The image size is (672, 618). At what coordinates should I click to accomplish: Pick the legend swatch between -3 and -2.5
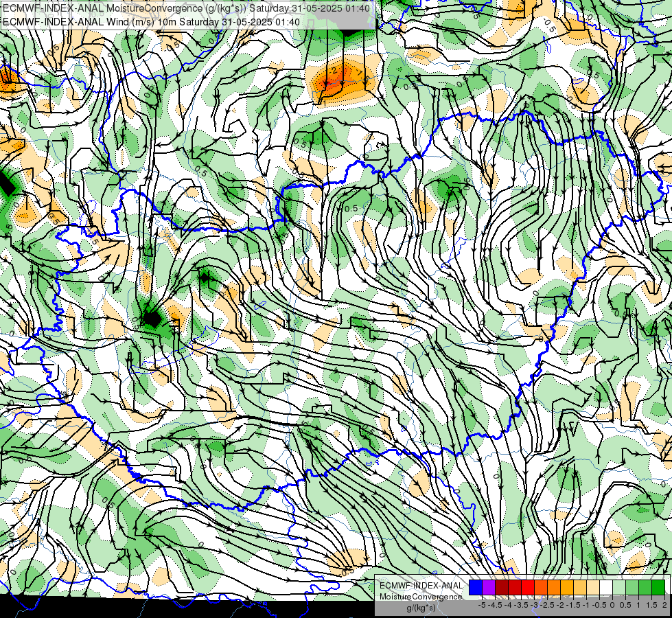(541, 587)
